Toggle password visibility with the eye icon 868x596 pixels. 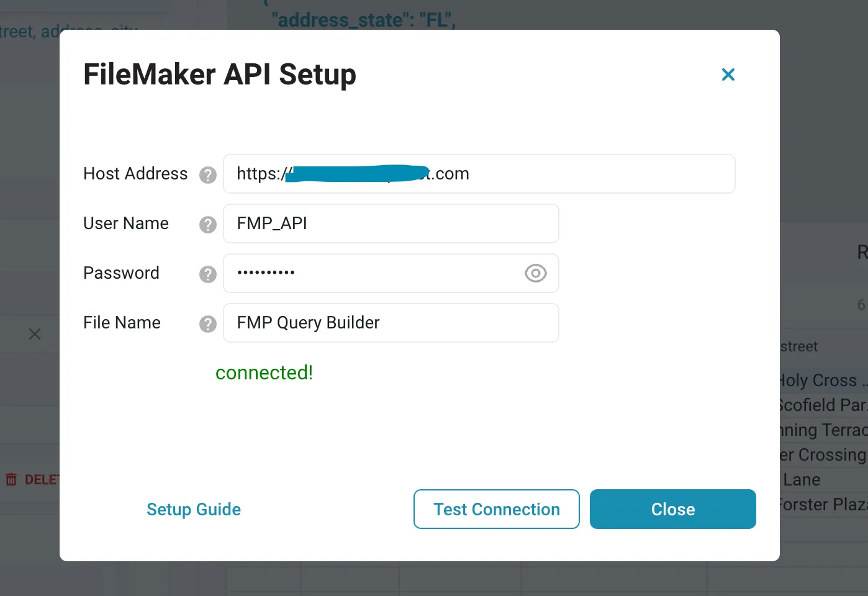tap(535, 273)
